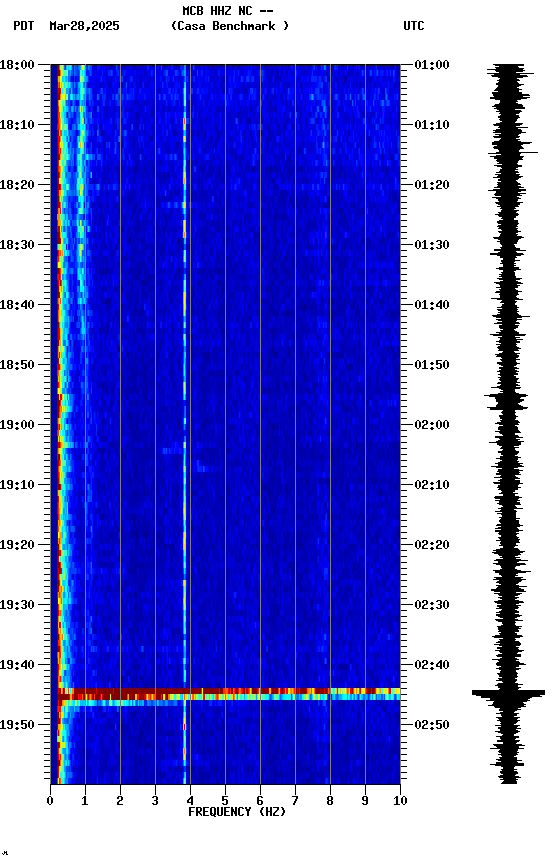This screenshot has width=552, height=864.
Task: Select the 3 Hz frequency tick label
Action: pyautogui.click(x=155, y=801)
